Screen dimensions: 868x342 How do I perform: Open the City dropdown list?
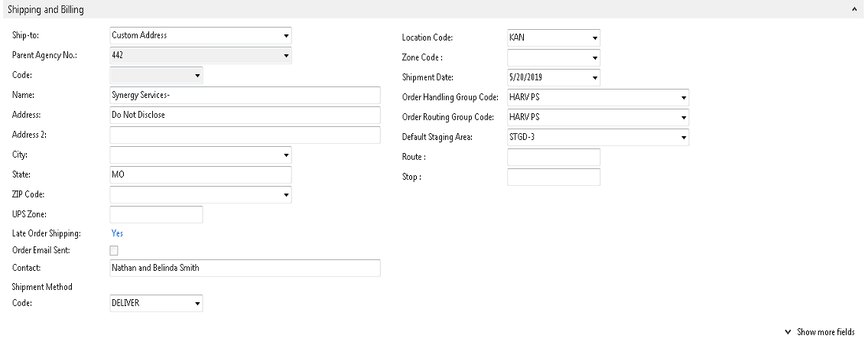[286, 155]
